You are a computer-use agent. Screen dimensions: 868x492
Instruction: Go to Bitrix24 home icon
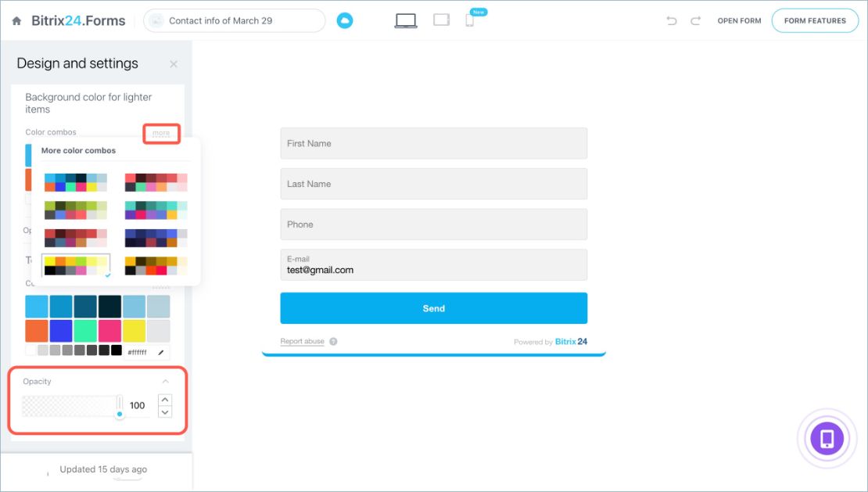[16, 21]
